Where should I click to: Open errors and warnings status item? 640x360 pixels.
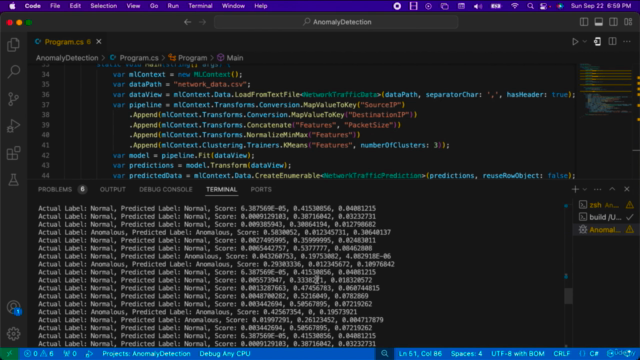point(38,354)
